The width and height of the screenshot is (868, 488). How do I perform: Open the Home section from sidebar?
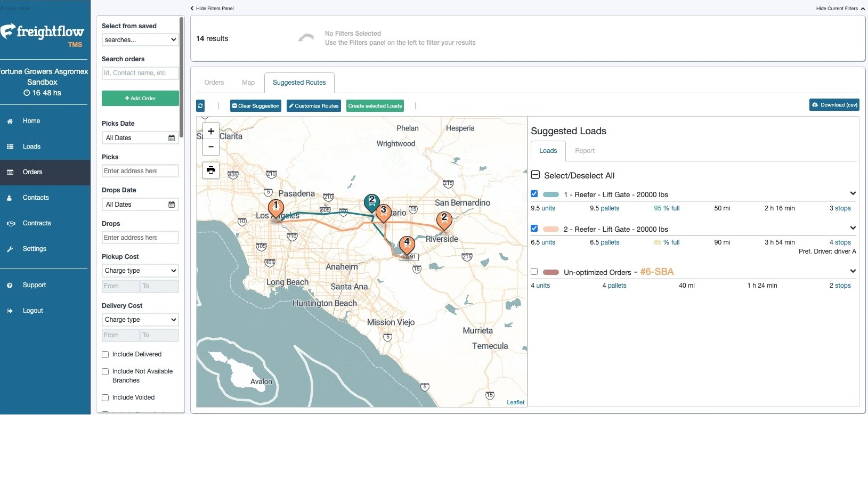click(31, 121)
